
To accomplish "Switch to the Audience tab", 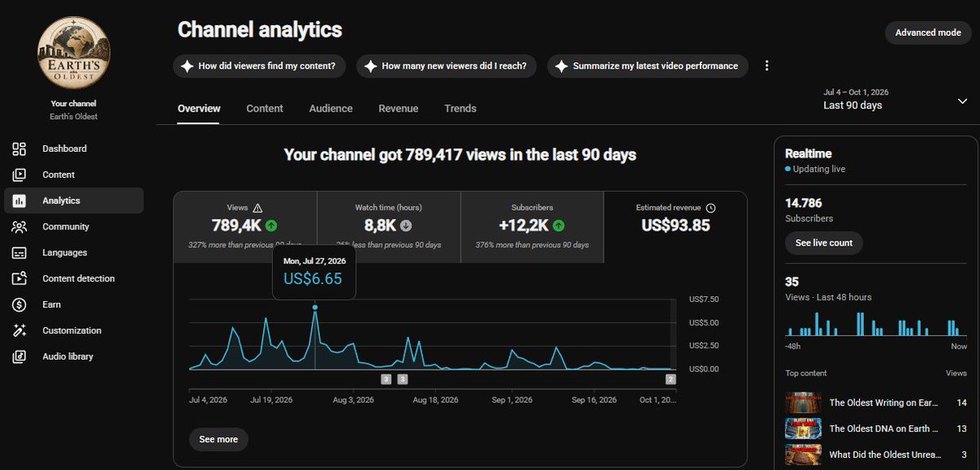I will tap(331, 109).
